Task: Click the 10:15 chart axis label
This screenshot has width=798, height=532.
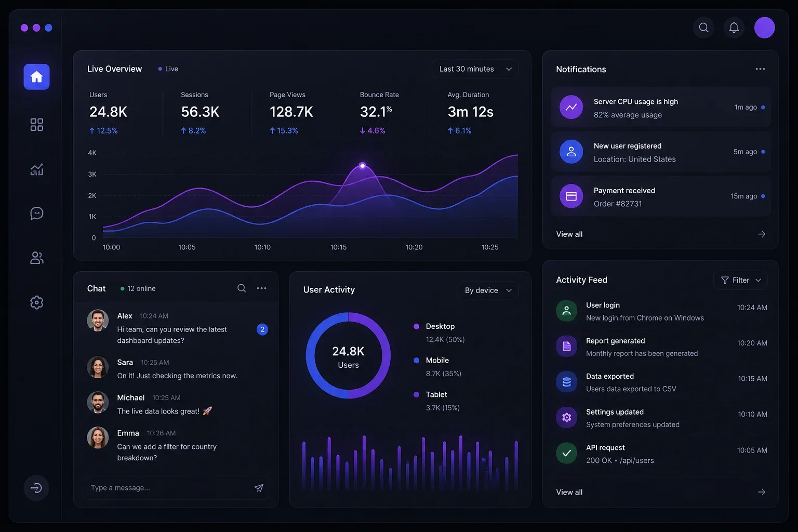Action: pos(338,247)
